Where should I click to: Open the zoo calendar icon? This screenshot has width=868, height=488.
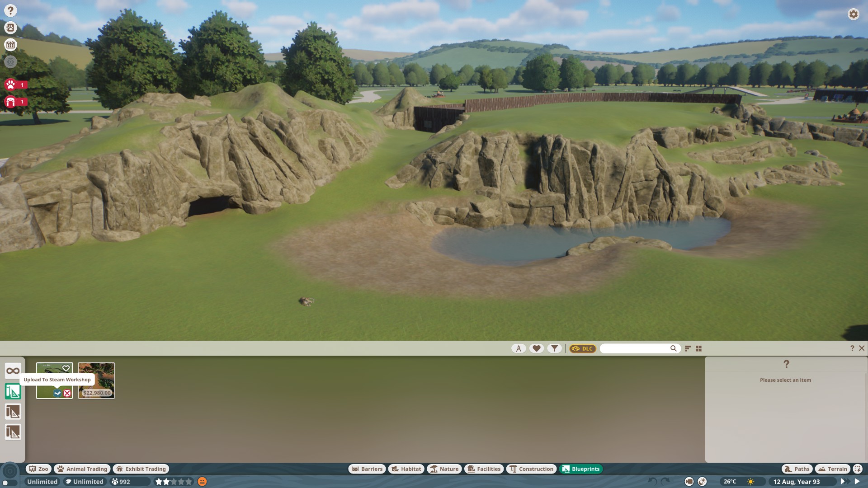click(x=10, y=45)
